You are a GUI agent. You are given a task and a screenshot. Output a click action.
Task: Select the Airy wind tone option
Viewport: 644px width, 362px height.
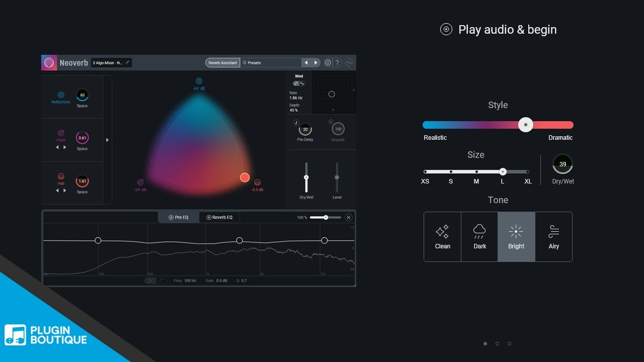click(553, 237)
